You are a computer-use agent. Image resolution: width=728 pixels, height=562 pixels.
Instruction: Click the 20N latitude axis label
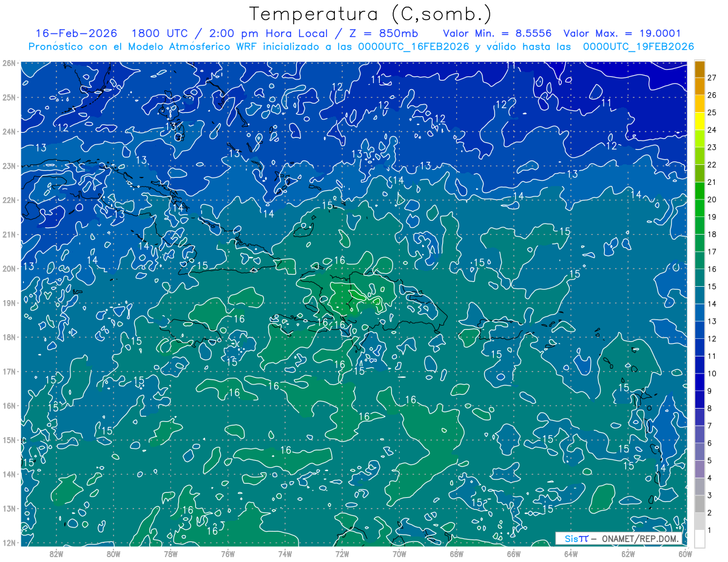pos(9,269)
